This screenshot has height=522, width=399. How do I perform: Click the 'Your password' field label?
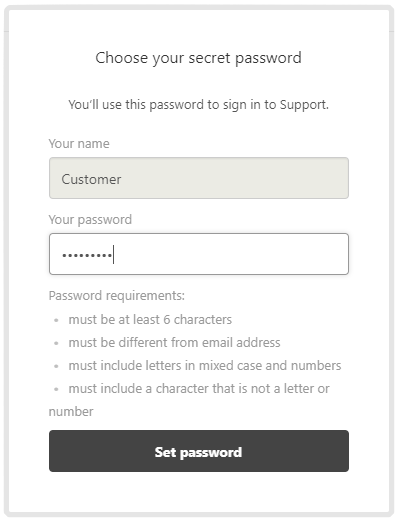(x=90, y=220)
